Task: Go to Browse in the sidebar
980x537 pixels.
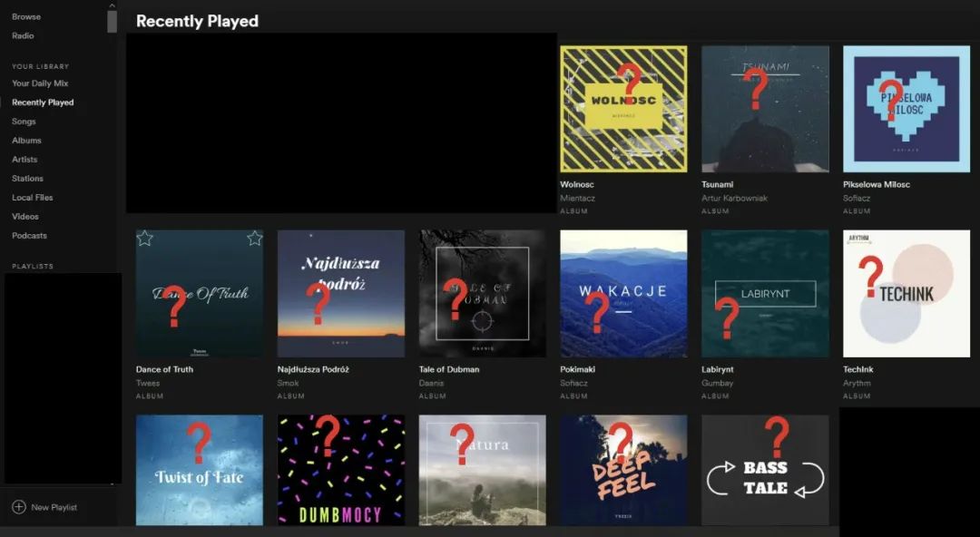Action: [x=26, y=17]
